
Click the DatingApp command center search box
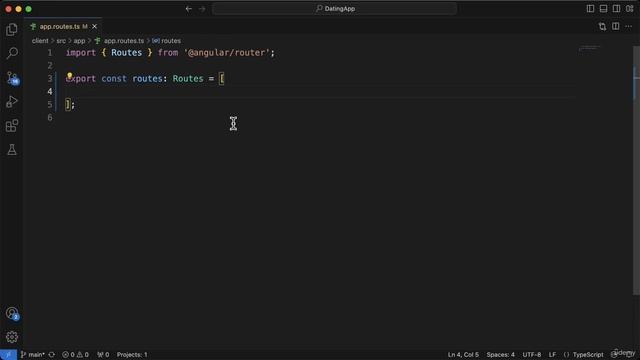(x=334, y=9)
